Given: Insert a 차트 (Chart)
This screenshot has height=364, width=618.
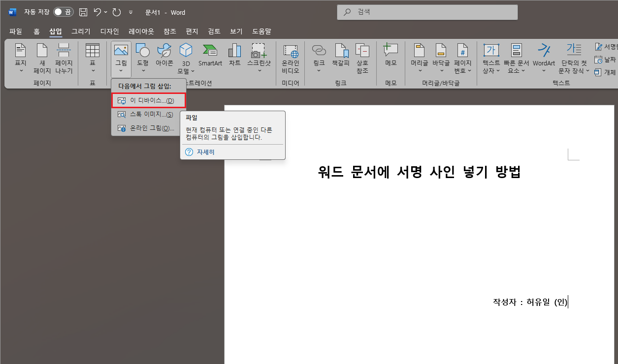Looking at the screenshot, I should pyautogui.click(x=235, y=55).
